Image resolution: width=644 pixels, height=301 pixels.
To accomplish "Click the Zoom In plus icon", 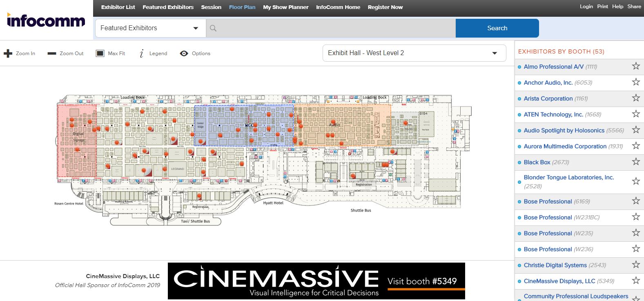I will [8, 54].
